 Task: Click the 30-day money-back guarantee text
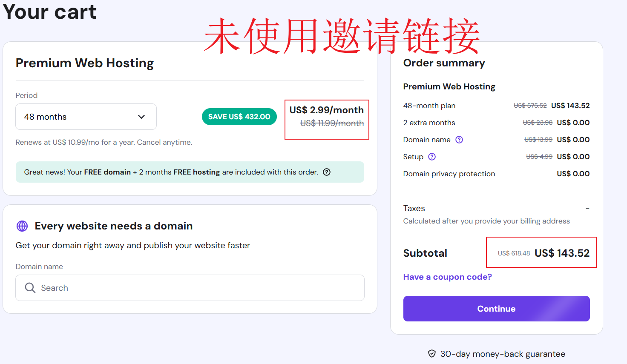coord(503,354)
